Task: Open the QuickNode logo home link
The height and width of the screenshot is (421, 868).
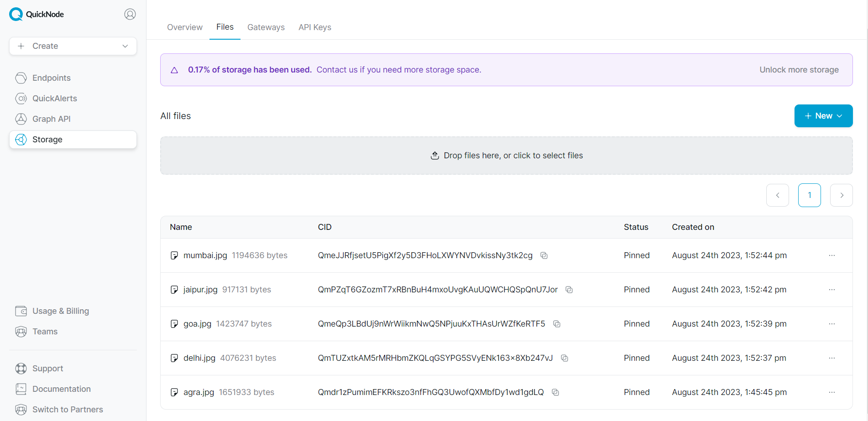Action: 37,14
